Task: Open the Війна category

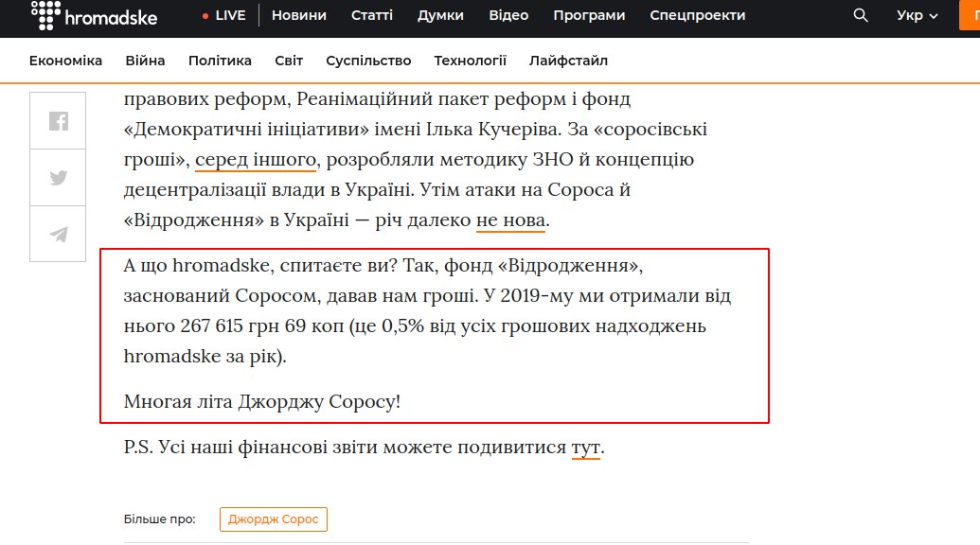Action: coord(145,61)
